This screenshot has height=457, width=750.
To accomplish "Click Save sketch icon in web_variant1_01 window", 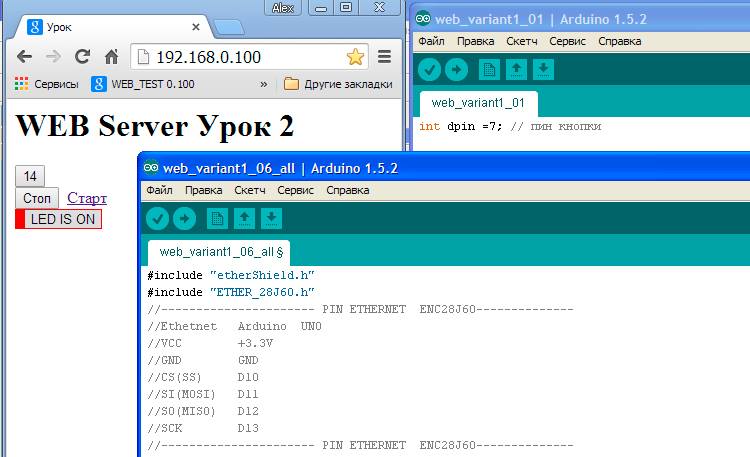I will (x=543, y=70).
